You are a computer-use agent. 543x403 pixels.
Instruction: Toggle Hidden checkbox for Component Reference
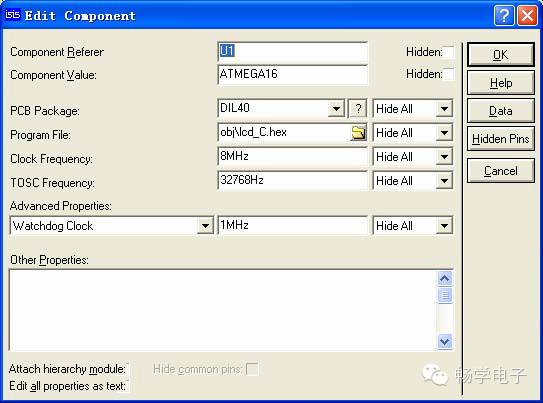coord(449,52)
